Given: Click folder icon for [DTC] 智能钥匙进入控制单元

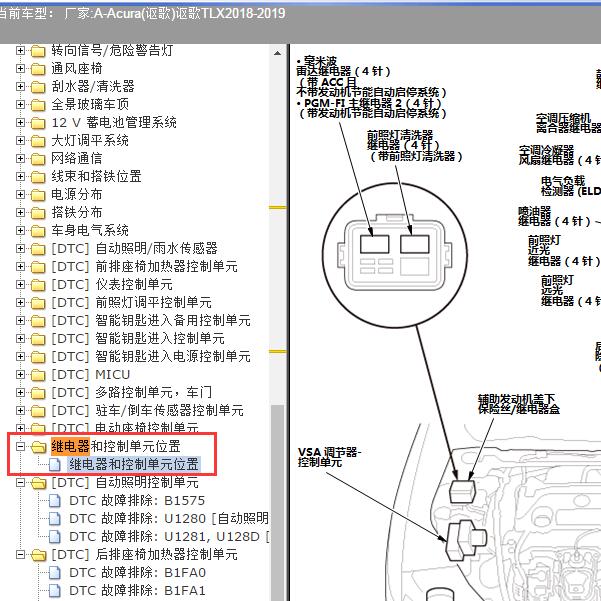Looking at the screenshot, I should [x=38, y=339].
